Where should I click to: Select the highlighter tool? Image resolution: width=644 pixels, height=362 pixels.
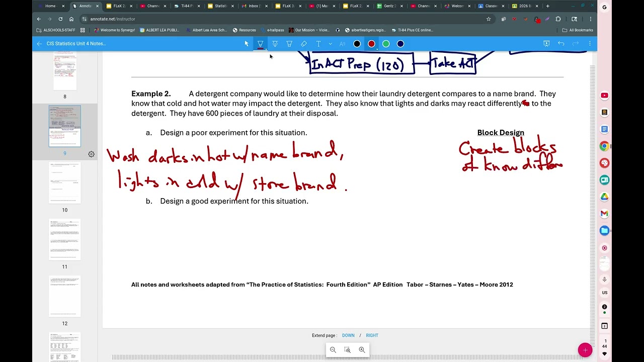[289, 44]
